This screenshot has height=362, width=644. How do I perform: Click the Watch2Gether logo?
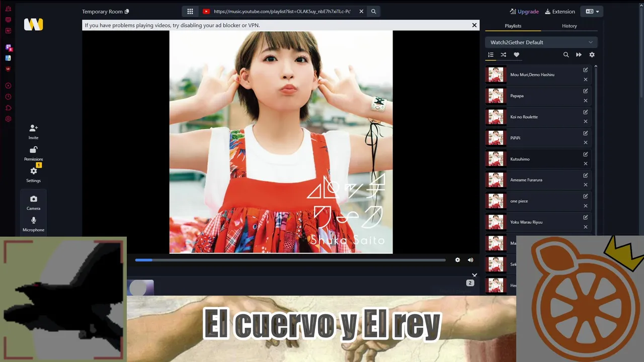click(34, 24)
